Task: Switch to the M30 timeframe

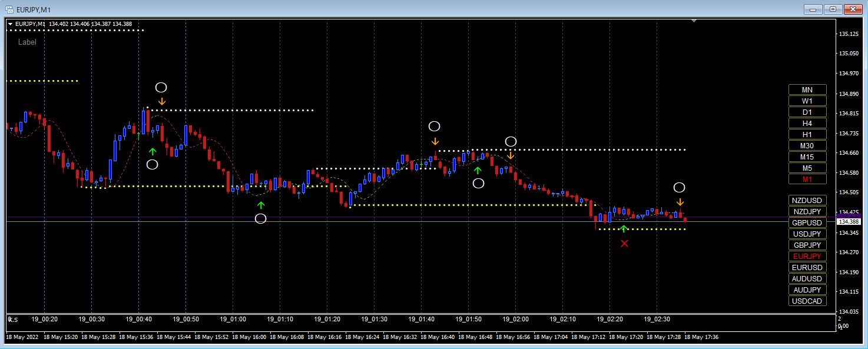Action: 807,145
